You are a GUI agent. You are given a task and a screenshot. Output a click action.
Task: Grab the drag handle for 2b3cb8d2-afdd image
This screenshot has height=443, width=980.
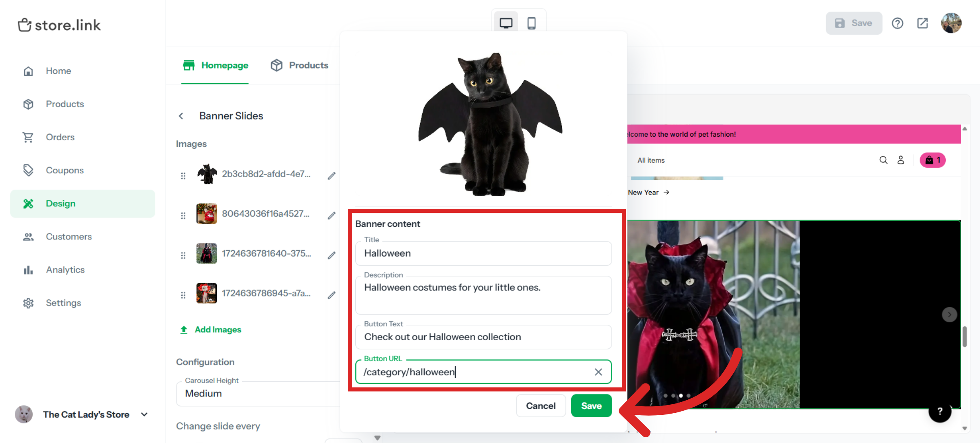[183, 176]
